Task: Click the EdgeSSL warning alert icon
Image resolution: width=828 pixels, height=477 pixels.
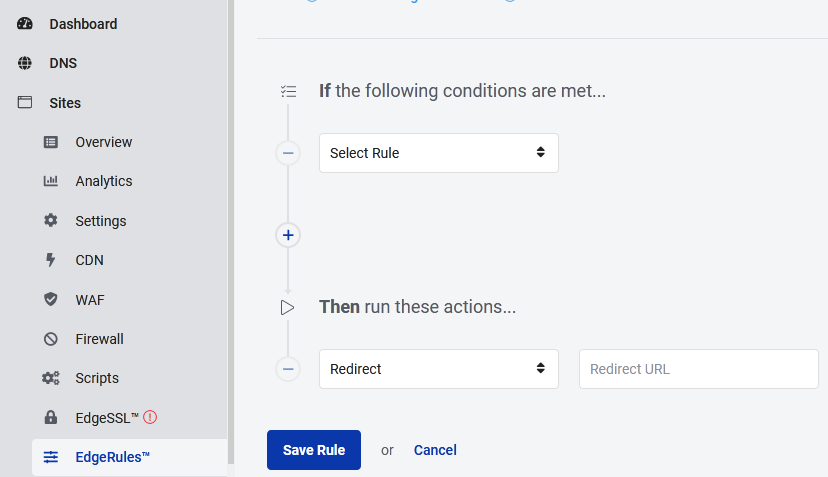Action: (x=151, y=417)
